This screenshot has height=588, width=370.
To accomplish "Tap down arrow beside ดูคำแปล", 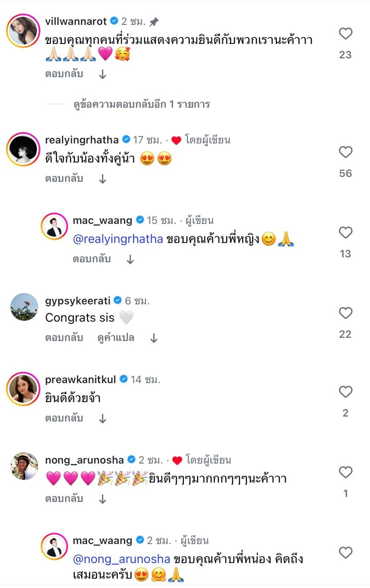I will tap(154, 338).
